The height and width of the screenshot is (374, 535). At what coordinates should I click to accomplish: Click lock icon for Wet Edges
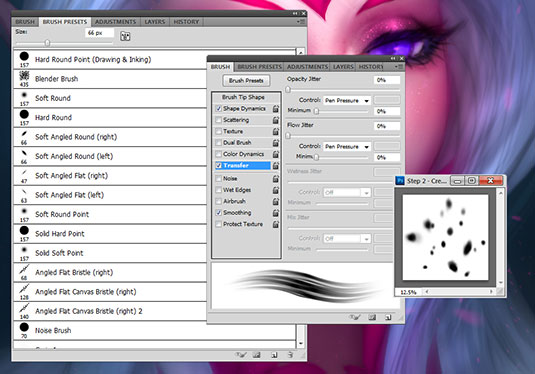[x=276, y=190]
